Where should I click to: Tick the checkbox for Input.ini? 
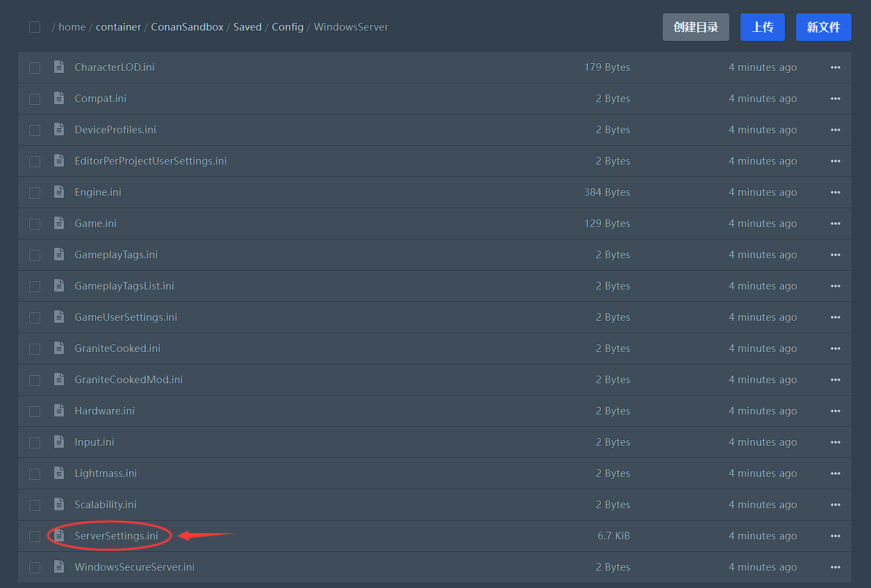(35, 443)
